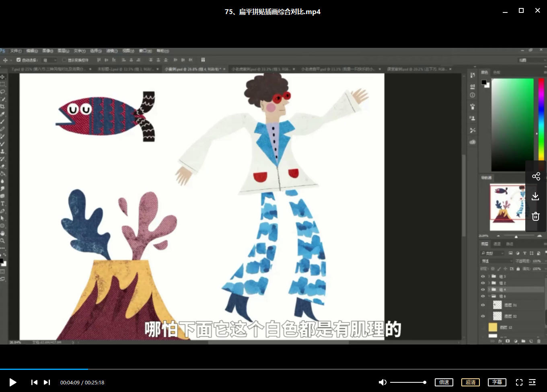The height and width of the screenshot is (392, 547).
Task: Toggle subtitles with the 字幕 button
Action: click(497, 382)
